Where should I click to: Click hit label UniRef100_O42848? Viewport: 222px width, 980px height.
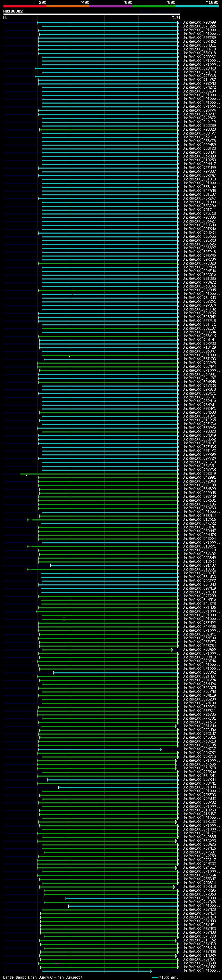point(199,481)
